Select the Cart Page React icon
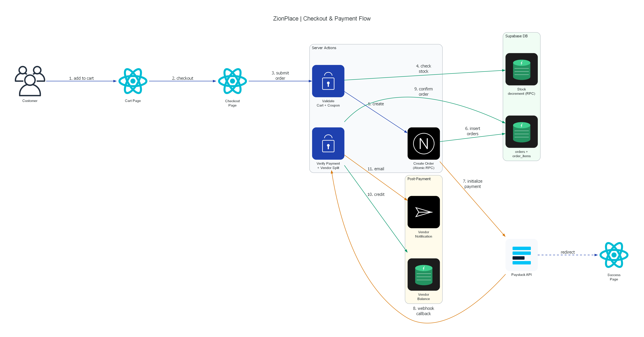The height and width of the screenshot is (337, 644). [x=133, y=81]
